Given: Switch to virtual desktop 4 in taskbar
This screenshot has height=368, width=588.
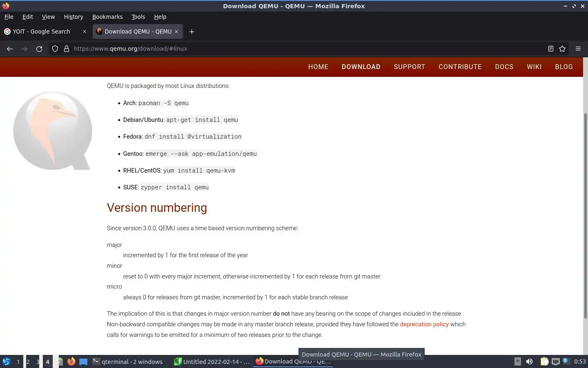Looking at the screenshot, I should click(48, 361).
